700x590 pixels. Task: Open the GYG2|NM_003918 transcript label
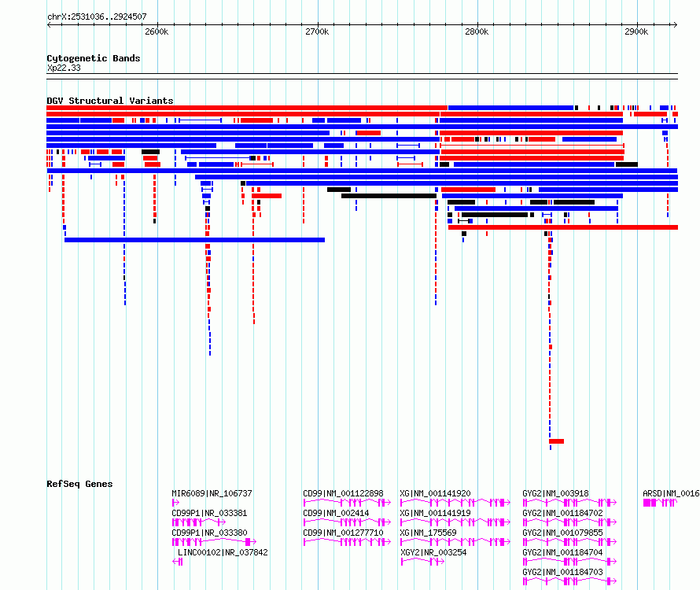(556, 493)
